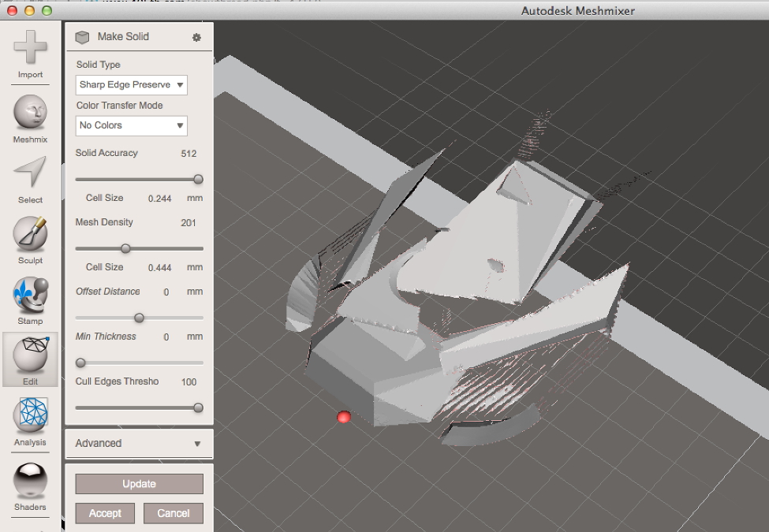Click the Cancel button

tap(174, 513)
